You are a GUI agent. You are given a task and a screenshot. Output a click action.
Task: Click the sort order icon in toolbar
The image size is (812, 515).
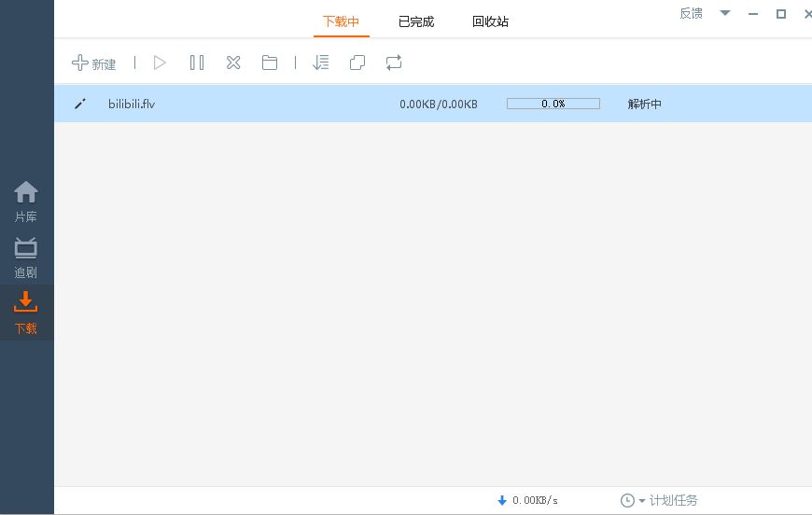click(320, 63)
